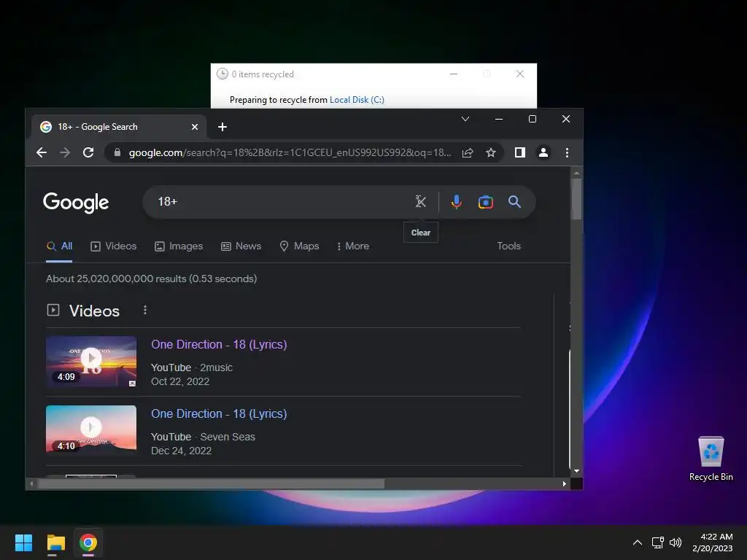Open the Chrome profile menu

(543, 152)
